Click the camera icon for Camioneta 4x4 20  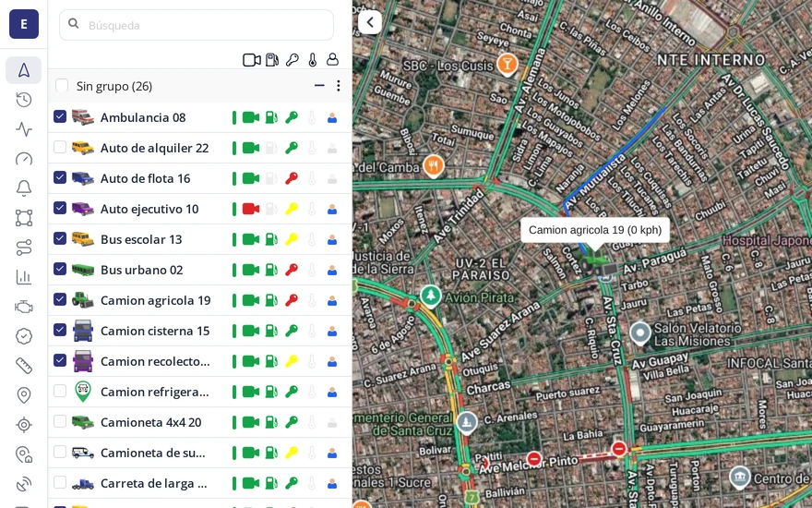[x=251, y=422]
